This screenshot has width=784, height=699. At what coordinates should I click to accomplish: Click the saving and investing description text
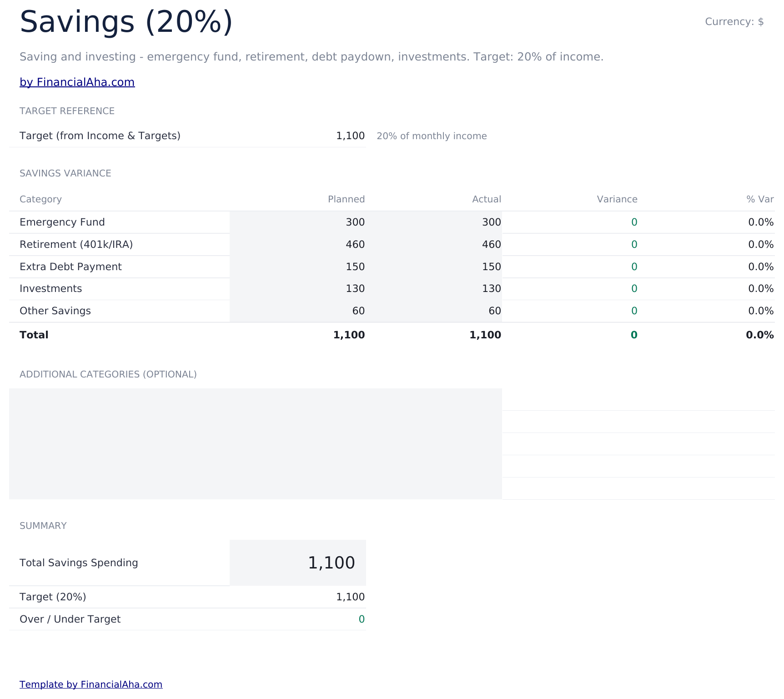312,57
